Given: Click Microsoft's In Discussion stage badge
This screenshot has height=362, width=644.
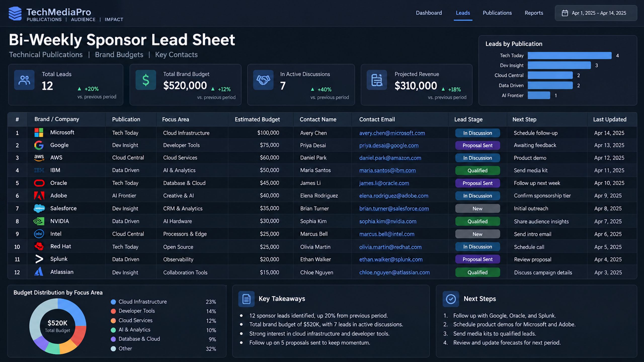Looking at the screenshot, I should pos(477,133).
